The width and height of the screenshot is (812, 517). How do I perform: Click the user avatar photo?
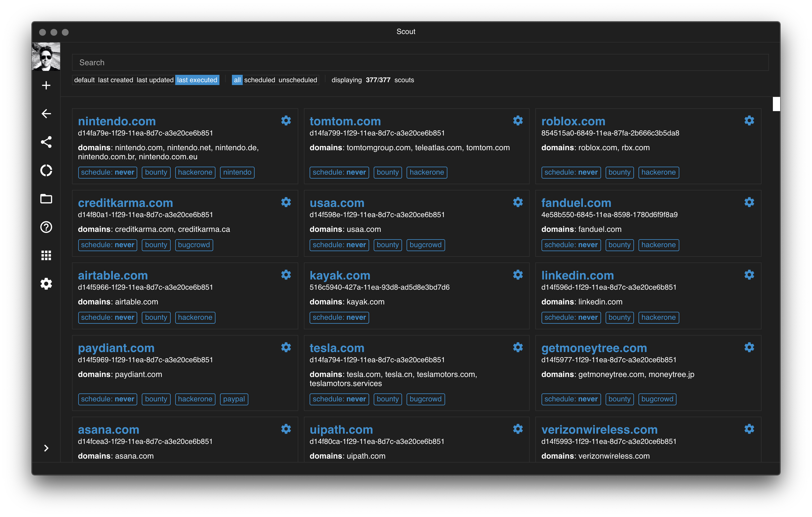tap(46, 56)
